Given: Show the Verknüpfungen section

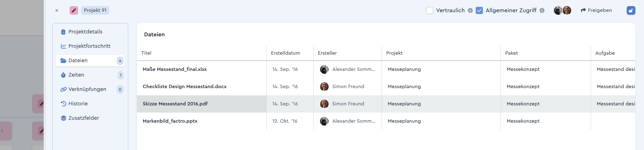Looking at the screenshot, I should (87, 89).
